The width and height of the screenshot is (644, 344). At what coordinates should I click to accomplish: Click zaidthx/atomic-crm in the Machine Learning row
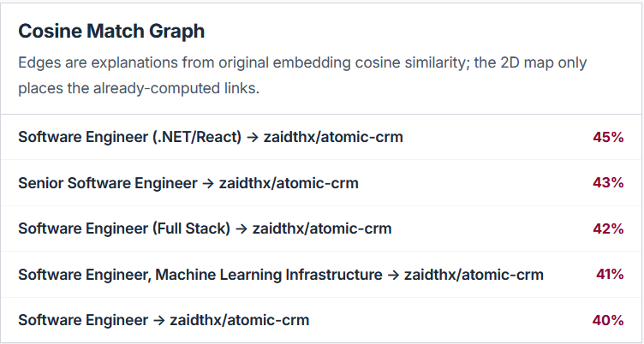click(474, 274)
